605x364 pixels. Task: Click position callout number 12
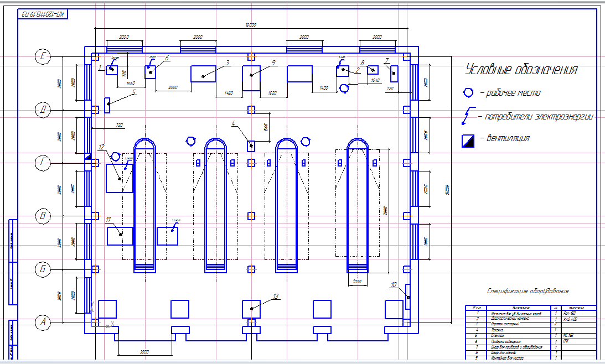coord(101,147)
